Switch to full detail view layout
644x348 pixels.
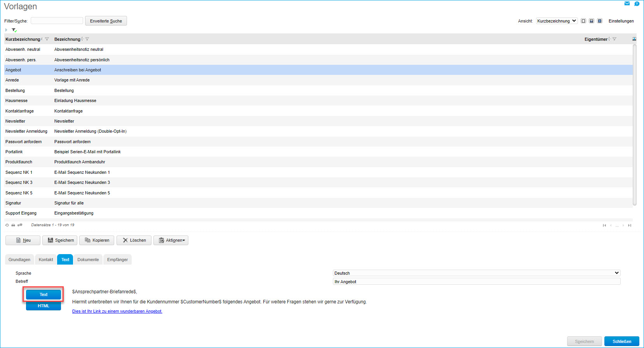tap(600, 21)
